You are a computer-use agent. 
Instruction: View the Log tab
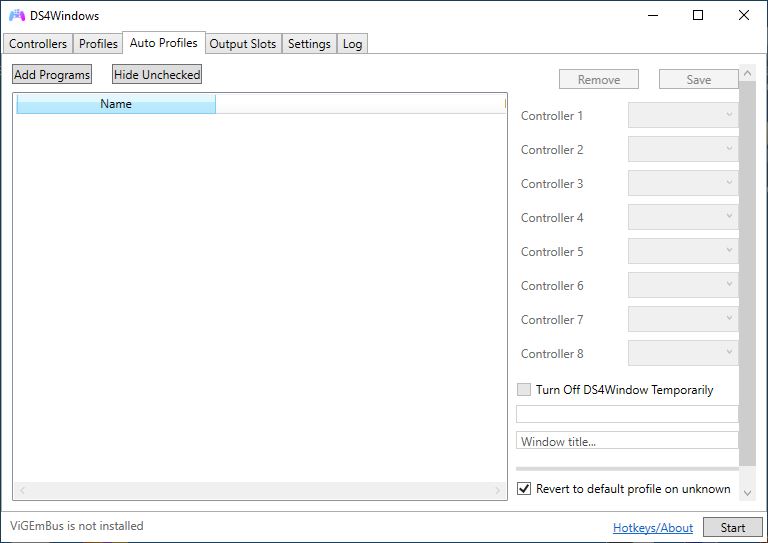pyautogui.click(x=352, y=44)
